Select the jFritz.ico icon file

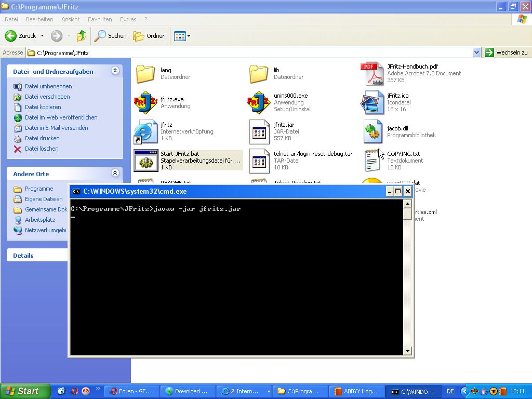(x=372, y=102)
